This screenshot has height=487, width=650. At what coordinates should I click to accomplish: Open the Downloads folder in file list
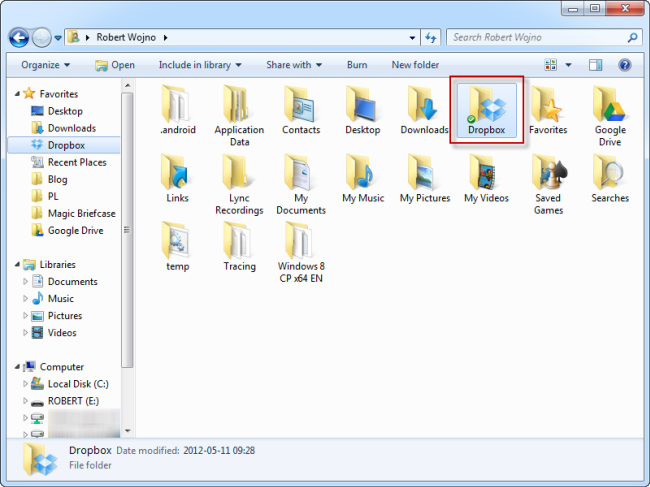(x=424, y=110)
